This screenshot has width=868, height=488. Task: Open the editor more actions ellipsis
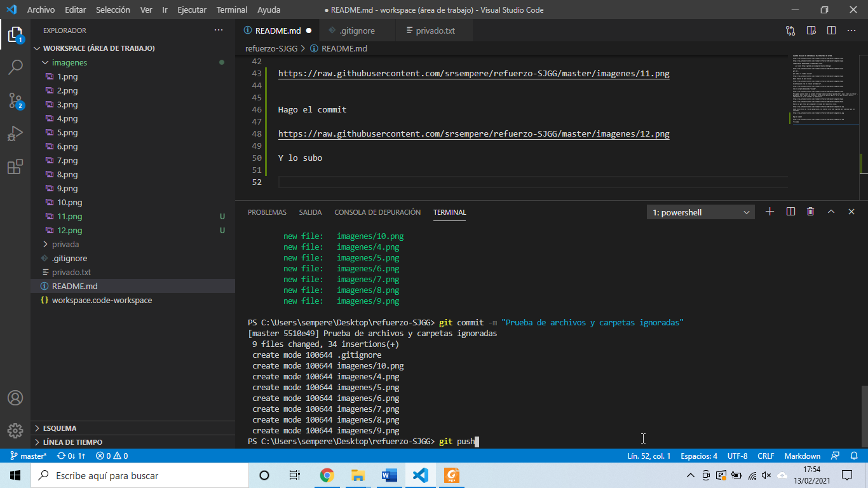[x=851, y=30]
